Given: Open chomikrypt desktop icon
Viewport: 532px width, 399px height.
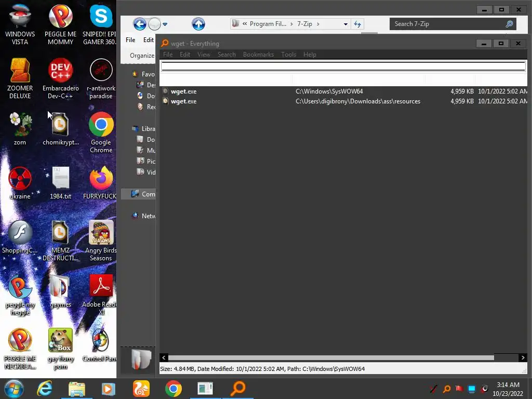Looking at the screenshot, I should pos(60,129).
